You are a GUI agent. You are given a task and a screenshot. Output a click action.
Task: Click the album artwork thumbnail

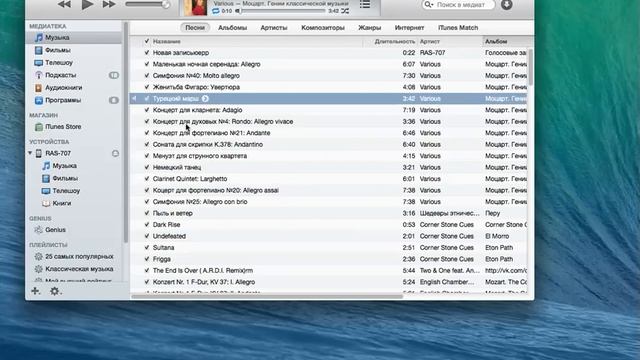(196, 7)
